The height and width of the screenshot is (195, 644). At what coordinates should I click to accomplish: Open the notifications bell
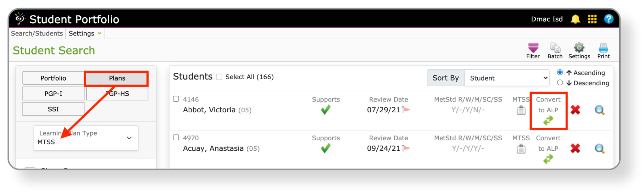[x=575, y=19]
